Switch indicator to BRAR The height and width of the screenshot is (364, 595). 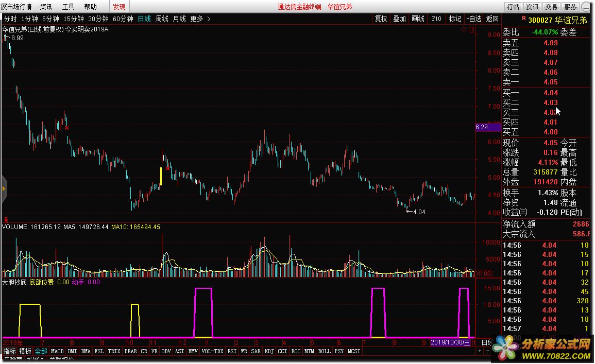130,352
